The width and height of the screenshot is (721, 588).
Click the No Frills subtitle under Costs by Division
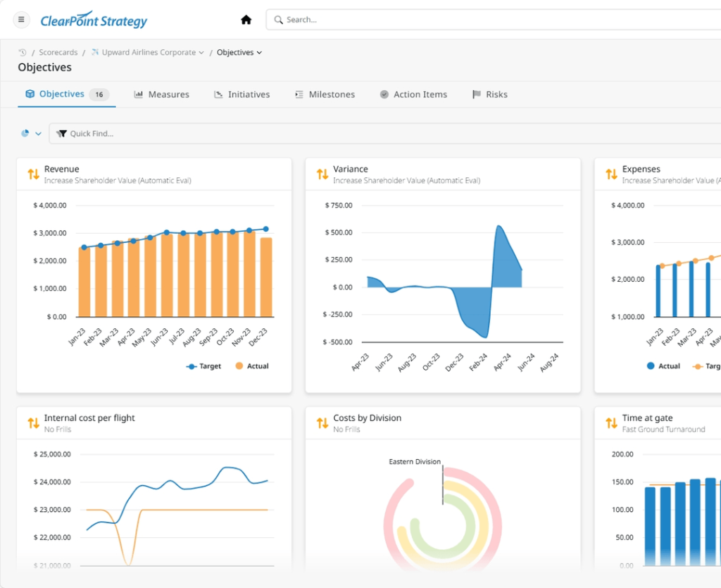point(346,430)
